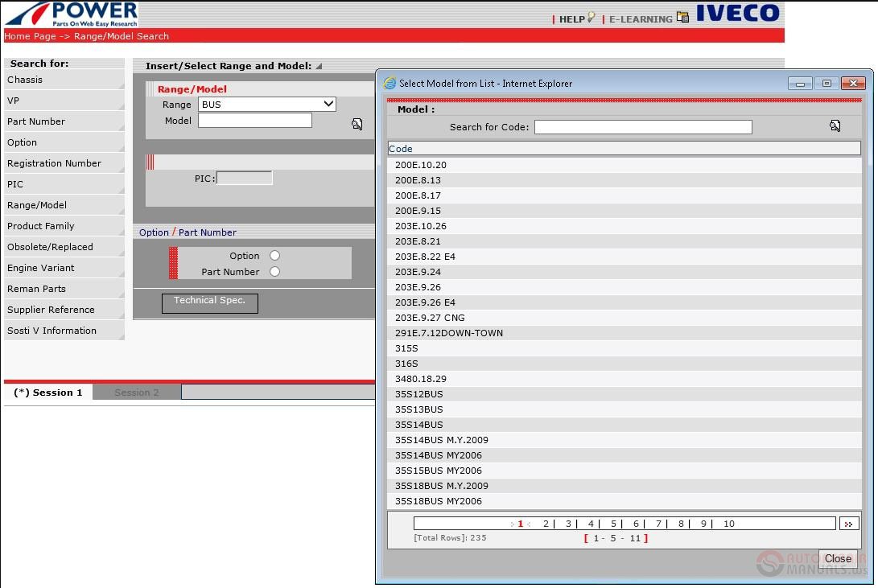Select the Part Number radio button
Image resolution: width=878 pixels, height=588 pixels.
(x=274, y=271)
